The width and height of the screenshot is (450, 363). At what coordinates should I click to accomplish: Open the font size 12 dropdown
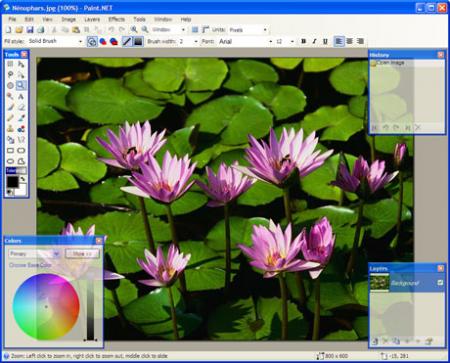[x=292, y=41]
